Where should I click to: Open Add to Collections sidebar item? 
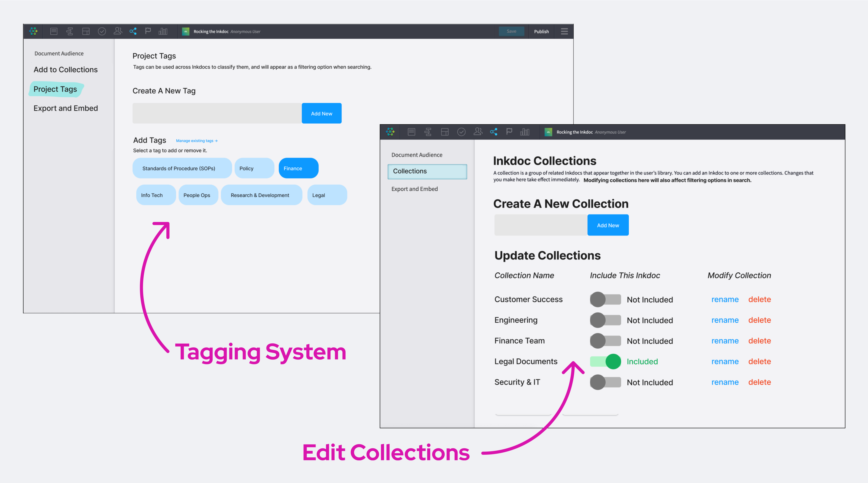coord(65,69)
